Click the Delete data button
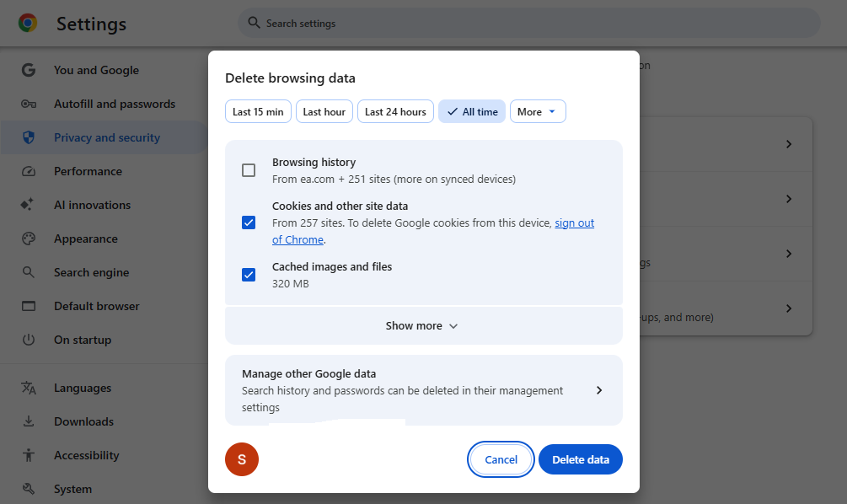 (581, 459)
